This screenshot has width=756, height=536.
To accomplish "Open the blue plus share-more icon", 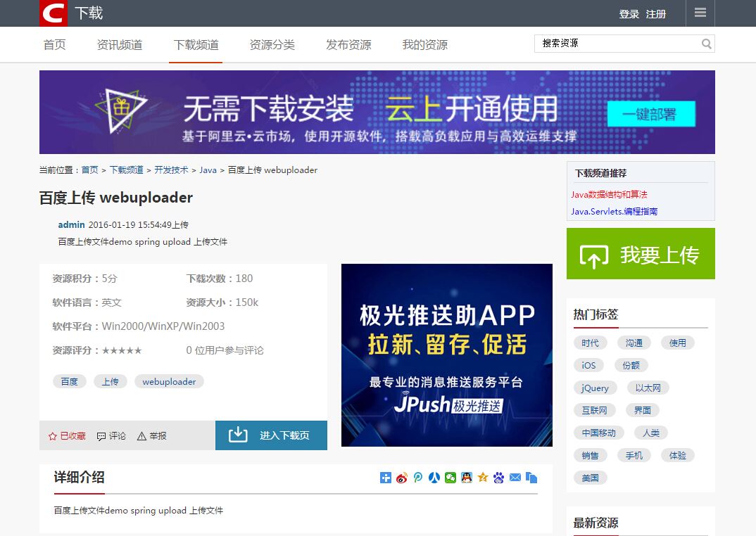I will 385,478.
